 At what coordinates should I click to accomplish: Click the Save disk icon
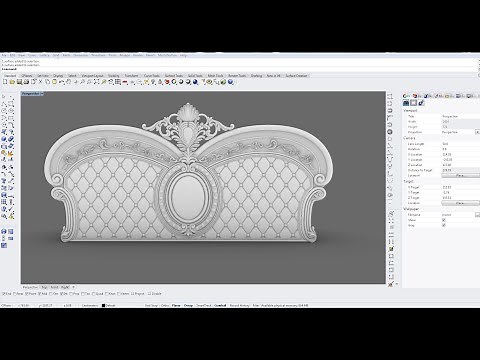(19, 82)
